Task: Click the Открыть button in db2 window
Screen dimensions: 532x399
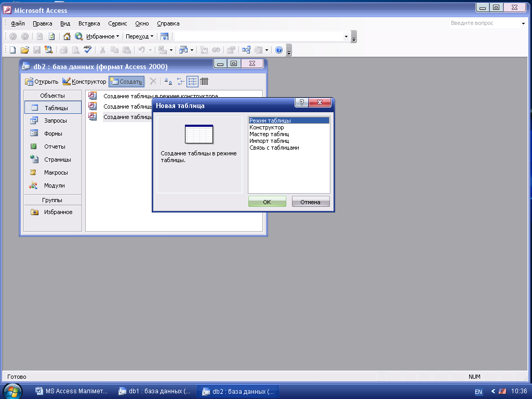Action: pos(42,82)
